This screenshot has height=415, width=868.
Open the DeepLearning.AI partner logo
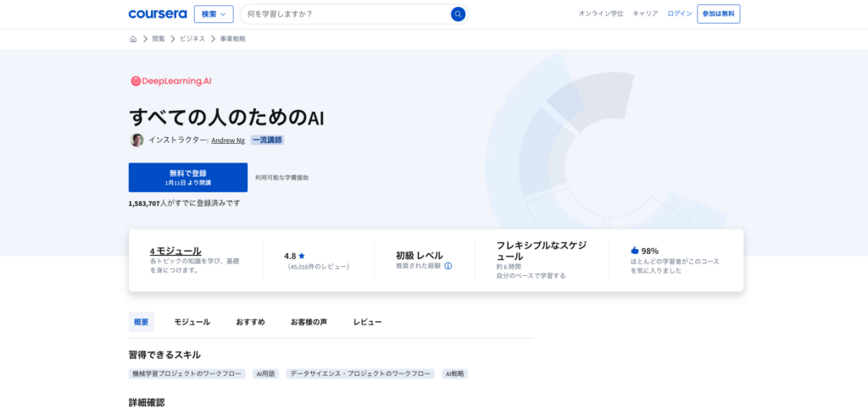click(x=171, y=81)
